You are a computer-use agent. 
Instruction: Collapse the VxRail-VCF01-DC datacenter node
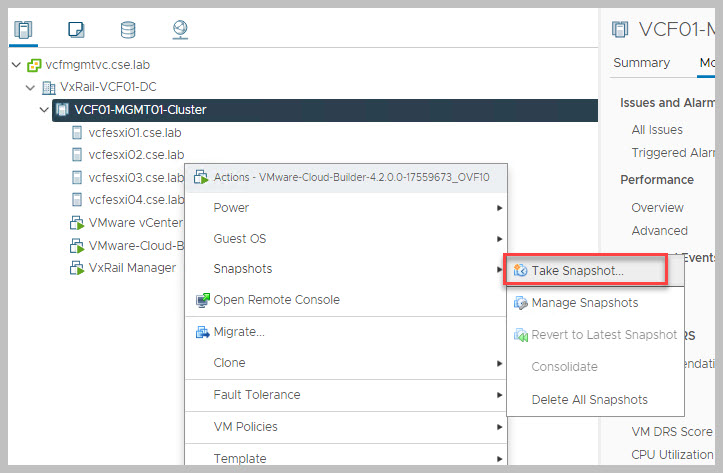31,87
